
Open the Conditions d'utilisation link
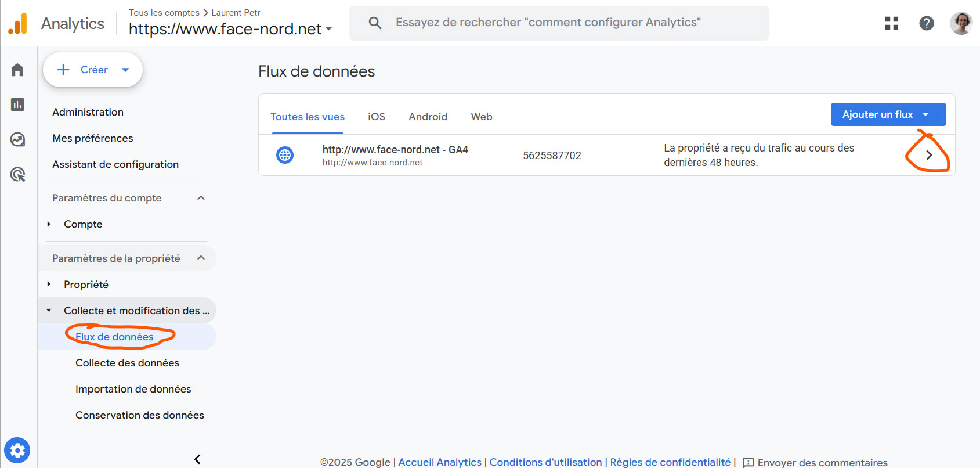click(x=545, y=462)
